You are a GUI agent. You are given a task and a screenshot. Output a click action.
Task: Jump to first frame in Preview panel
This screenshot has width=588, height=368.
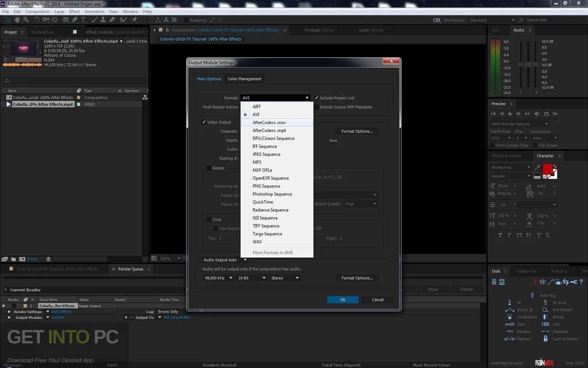(493, 114)
